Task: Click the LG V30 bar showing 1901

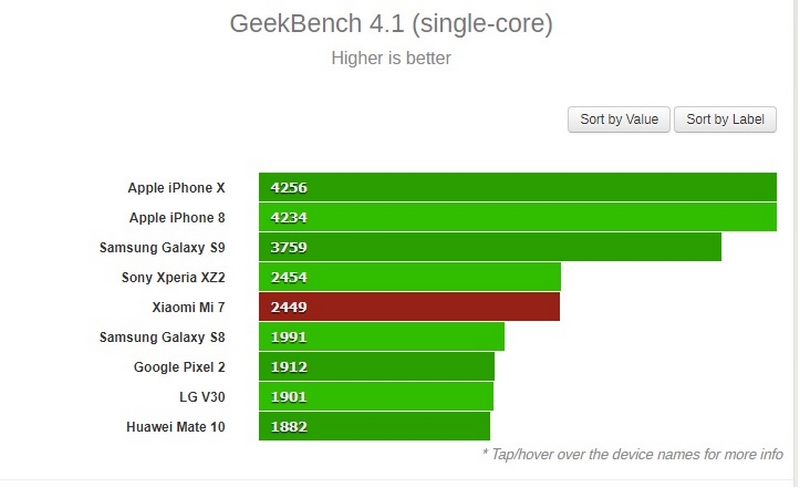Action: (375, 397)
